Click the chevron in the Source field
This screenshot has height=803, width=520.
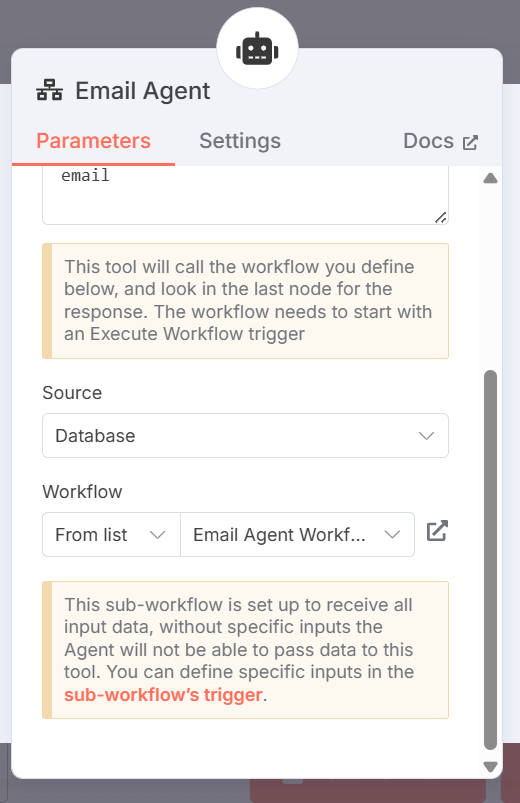[426, 436]
